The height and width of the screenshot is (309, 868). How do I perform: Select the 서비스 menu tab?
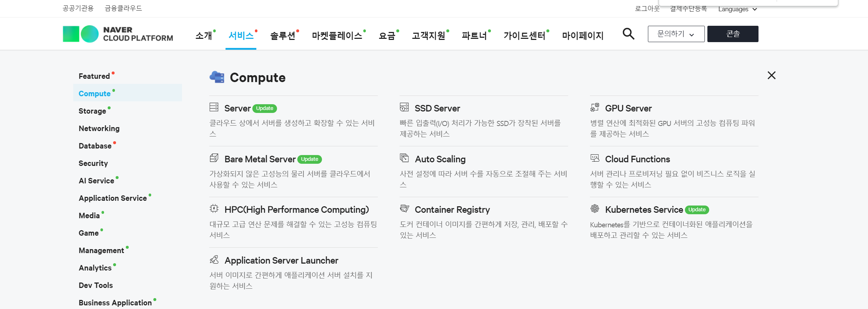tap(241, 36)
